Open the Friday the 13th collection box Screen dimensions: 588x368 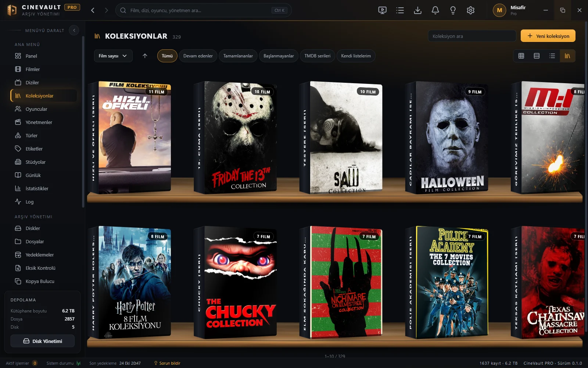coord(235,137)
